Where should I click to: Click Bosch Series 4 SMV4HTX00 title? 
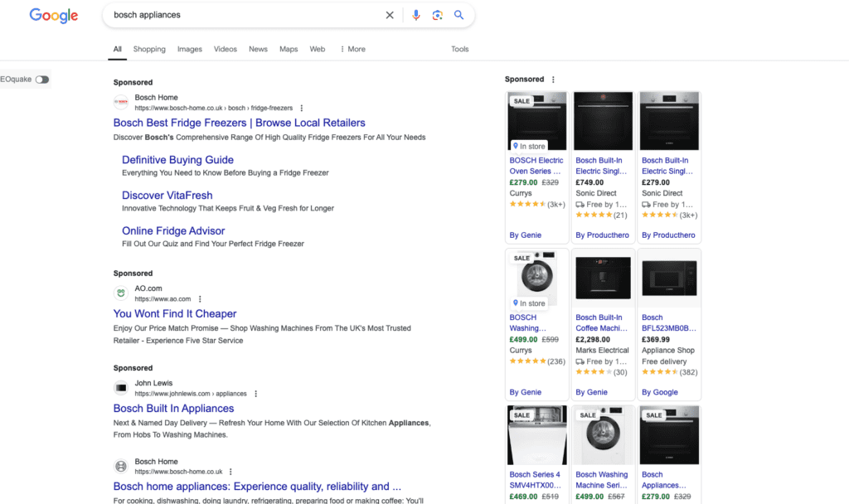[535, 480]
